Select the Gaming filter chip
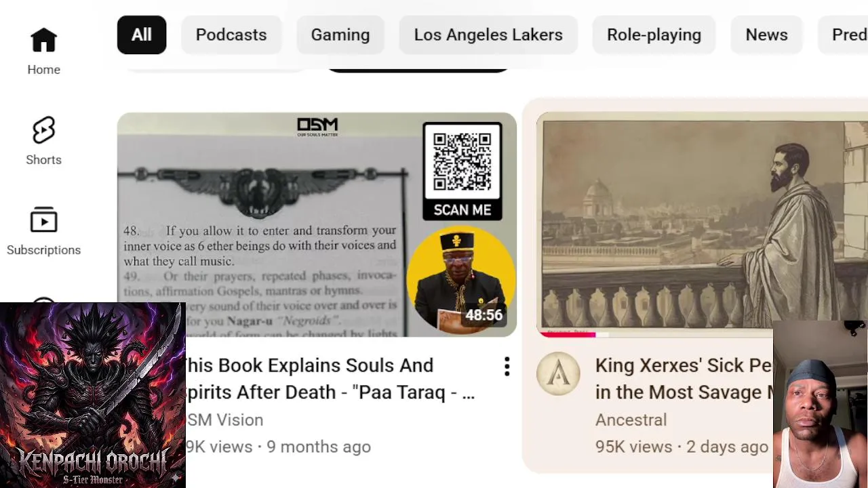This screenshot has height=488, width=868. [x=340, y=35]
